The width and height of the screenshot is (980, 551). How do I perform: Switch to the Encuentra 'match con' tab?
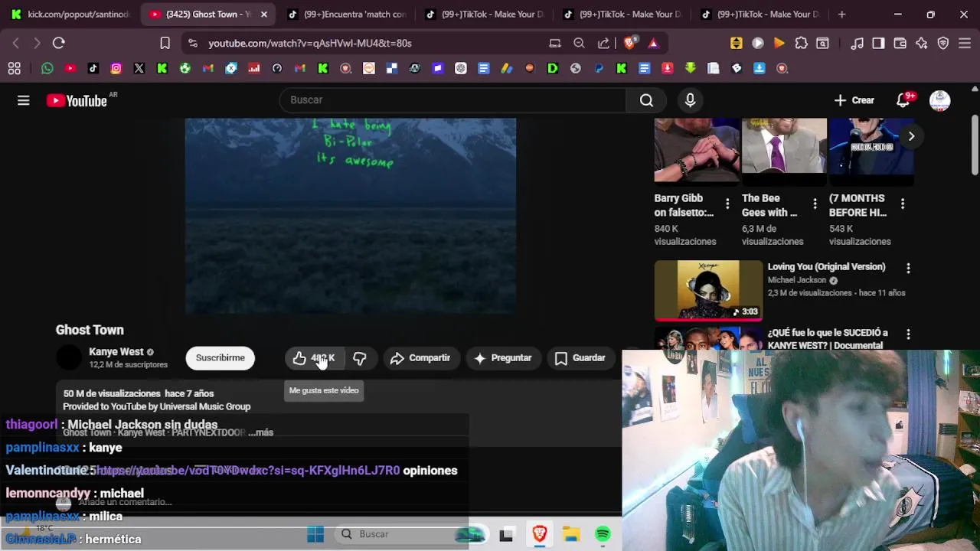[347, 15]
